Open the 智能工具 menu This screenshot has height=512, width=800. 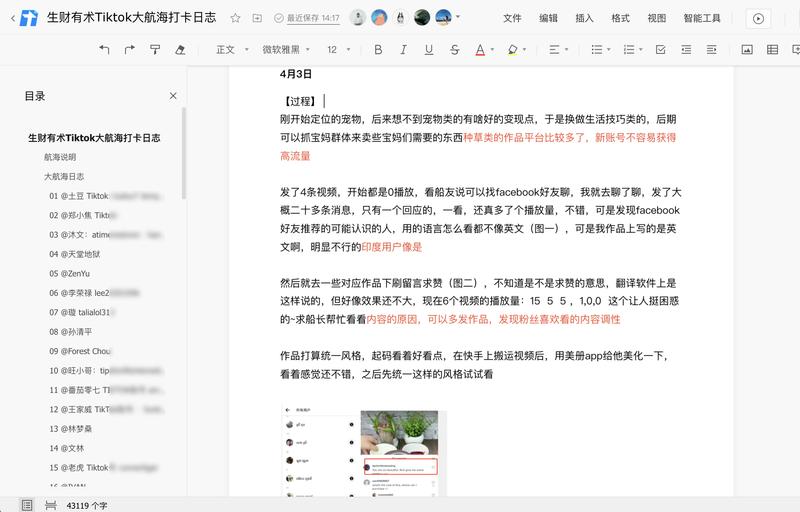click(702, 18)
